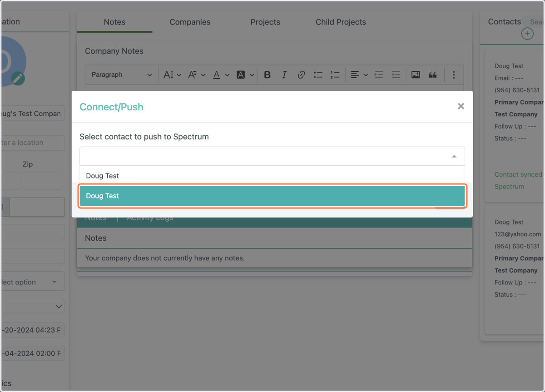Click the 04-2024 02:00 date field
Viewport: 545px width, 392px height.
32,353
